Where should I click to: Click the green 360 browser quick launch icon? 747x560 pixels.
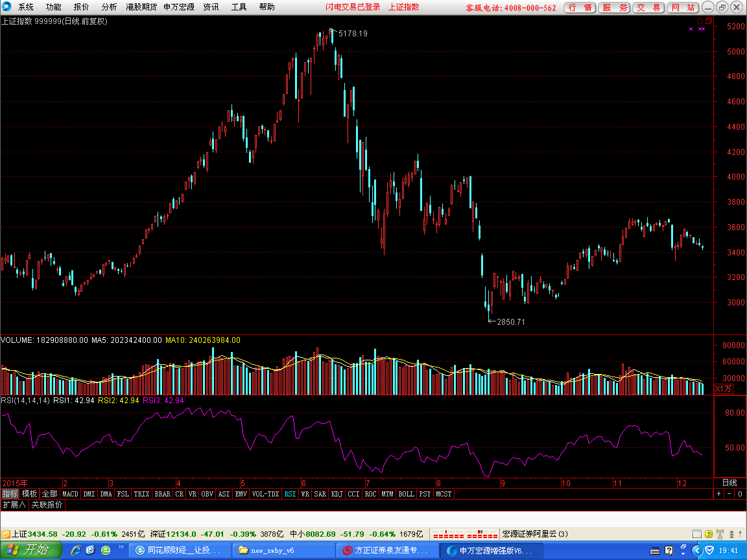(x=106, y=550)
